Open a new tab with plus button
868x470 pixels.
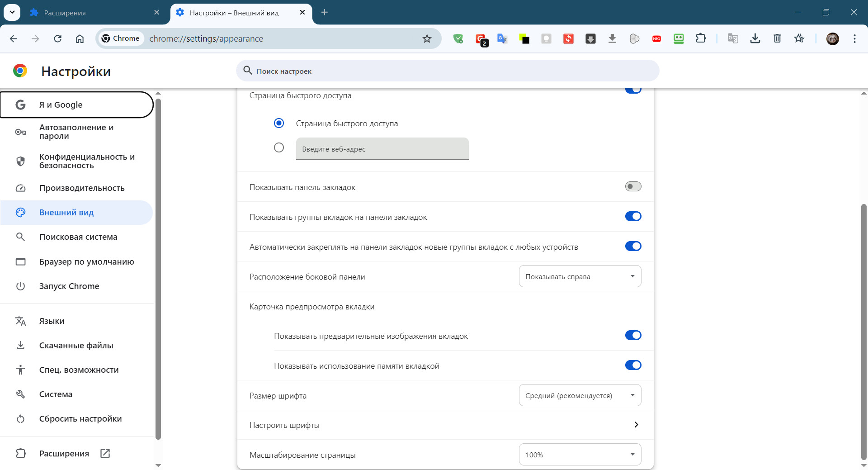tap(325, 12)
